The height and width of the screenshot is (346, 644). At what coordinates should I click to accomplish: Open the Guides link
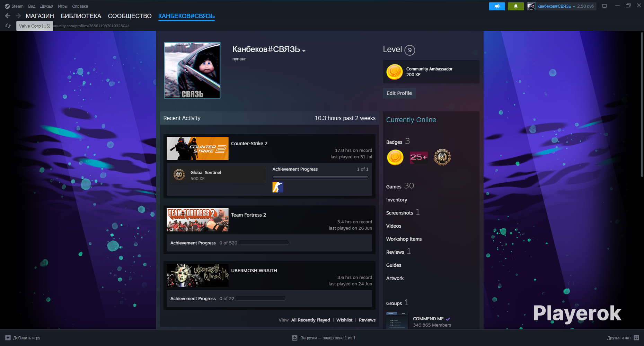click(394, 265)
